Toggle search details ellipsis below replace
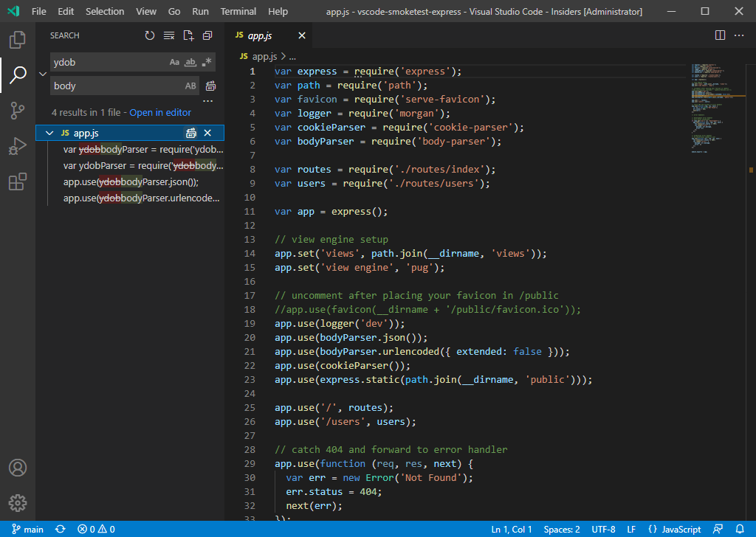Image resolution: width=756 pixels, height=537 pixels. [207, 101]
